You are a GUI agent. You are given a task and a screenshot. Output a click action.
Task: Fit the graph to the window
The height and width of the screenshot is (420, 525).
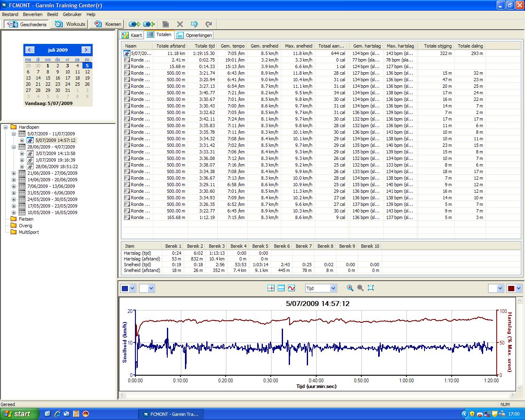click(x=371, y=288)
